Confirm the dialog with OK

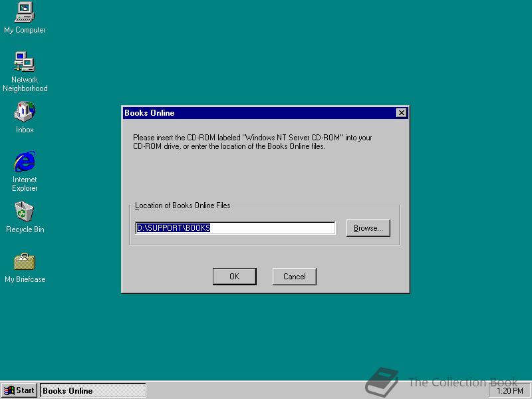pyautogui.click(x=235, y=277)
